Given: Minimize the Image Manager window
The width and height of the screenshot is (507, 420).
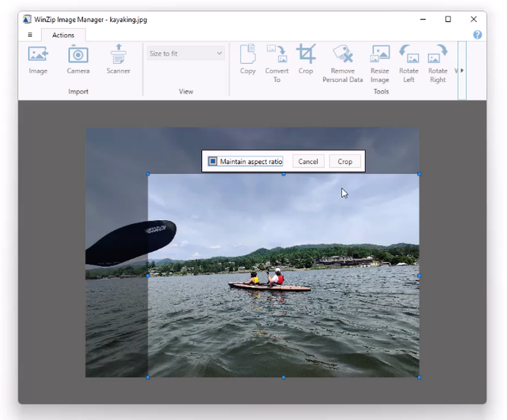Looking at the screenshot, I should 423,19.
